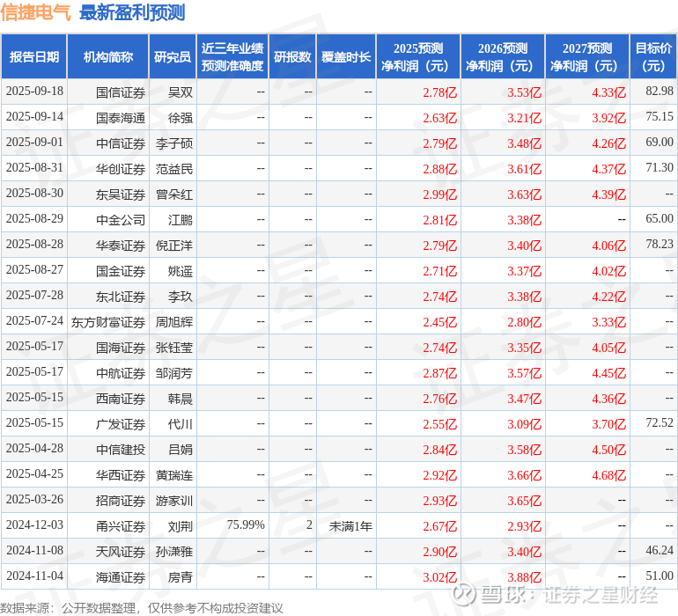Click researcher name 徐强
Viewport: 678px width, 616px height.
[181, 118]
